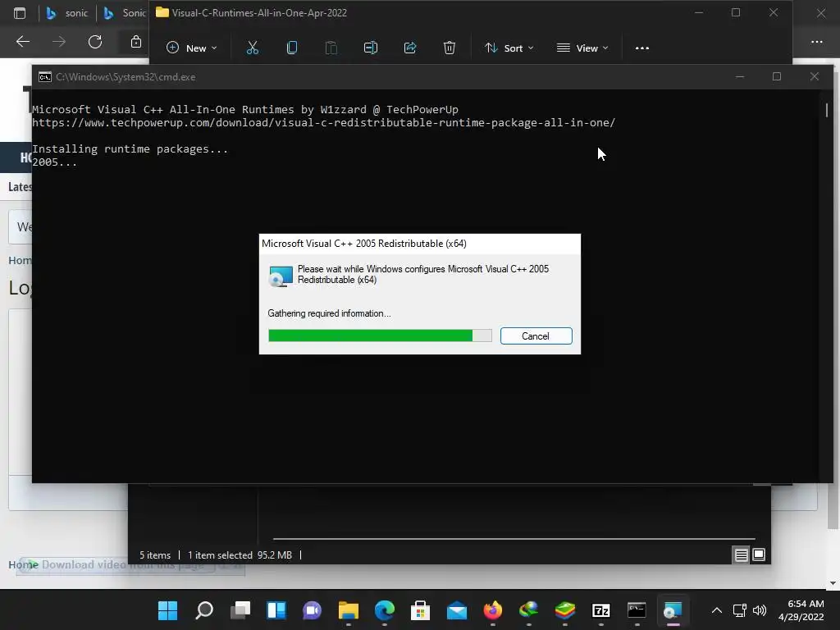
Task: Switch File Explorer to details view icon
Action: (x=741, y=555)
